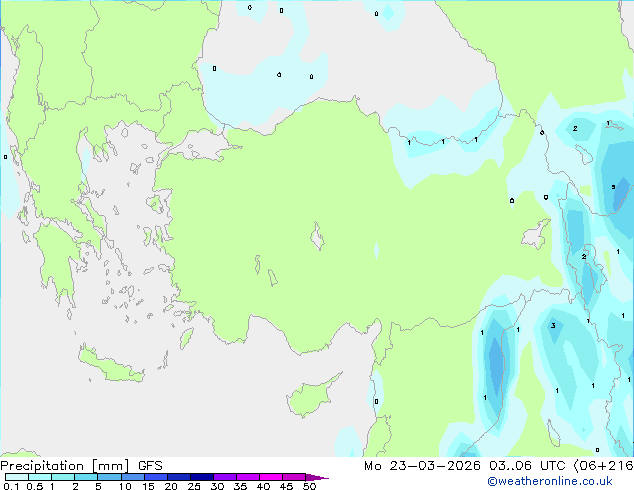Click the above-50 mm legend arrow tip

coord(317,477)
